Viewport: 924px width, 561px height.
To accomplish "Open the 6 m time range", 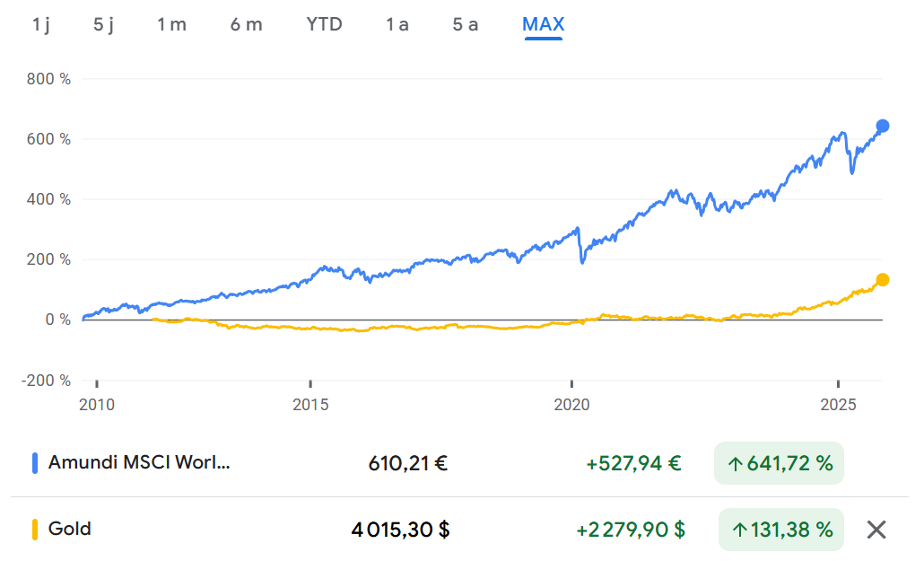I will 246,24.
